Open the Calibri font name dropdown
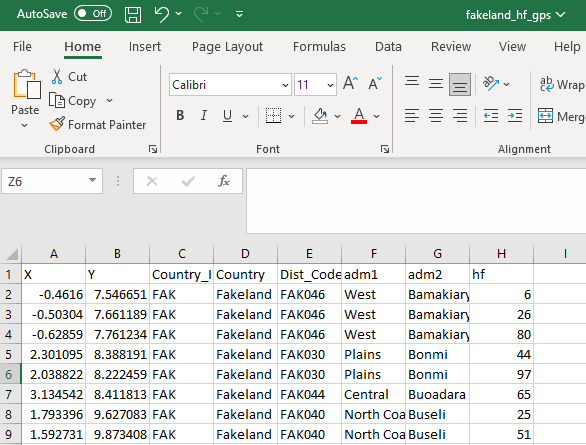Image resolution: width=586 pixels, height=445 pixels. tap(285, 85)
